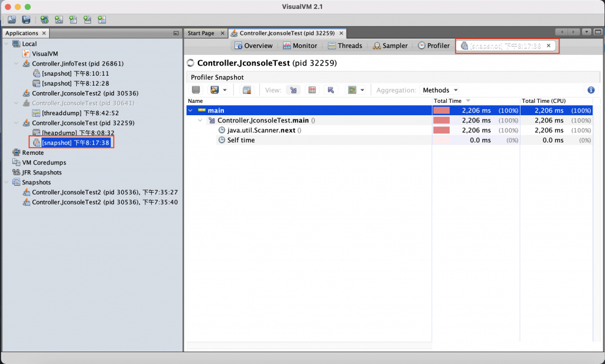Open the Monitor tab
The width and height of the screenshot is (605, 364).
(x=300, y=45)
